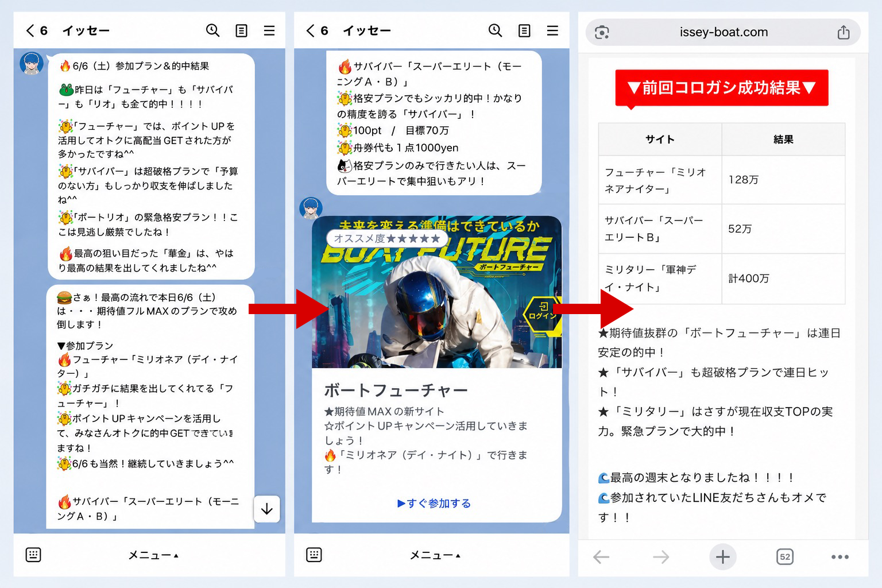Expand メニュー in the middle chat footer
Image resolution: width=882 pixels, height=588 pixels.
coord(435,555)
